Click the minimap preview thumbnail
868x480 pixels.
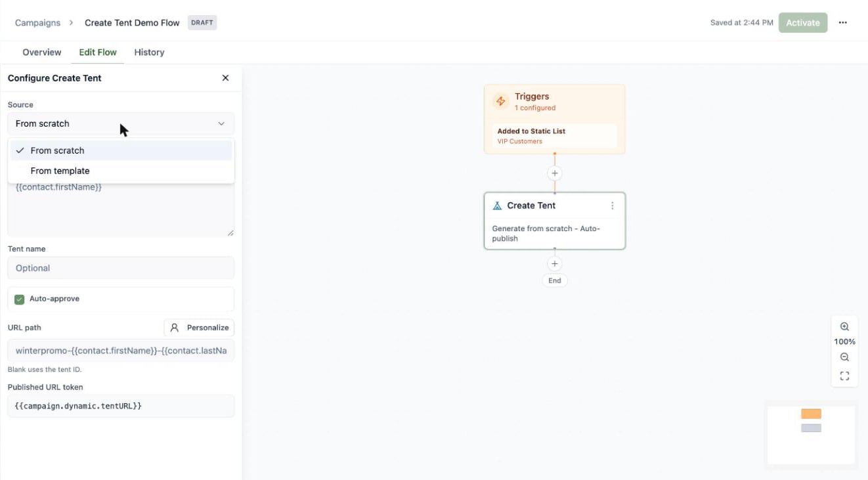click(x=812, y=435)
